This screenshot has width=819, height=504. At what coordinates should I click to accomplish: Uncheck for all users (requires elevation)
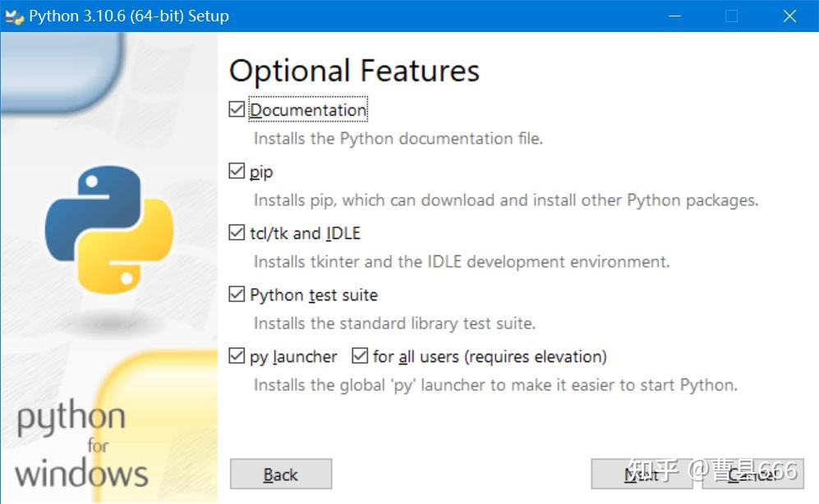(x=359, y=355)
